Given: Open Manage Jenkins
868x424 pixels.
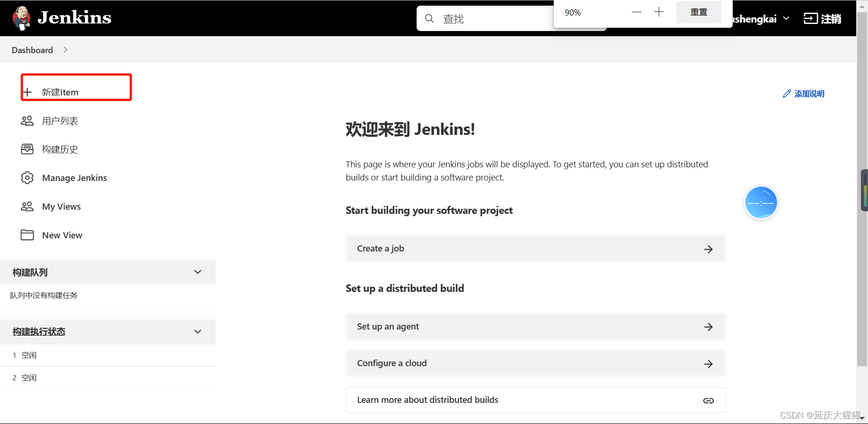Looking at the screenshot, I should [x=75, y=178].
